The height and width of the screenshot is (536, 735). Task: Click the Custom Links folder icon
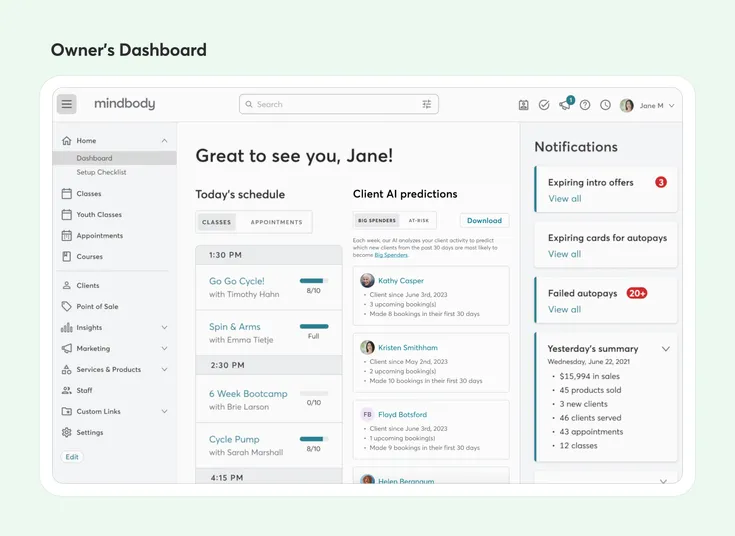point(67,411)
